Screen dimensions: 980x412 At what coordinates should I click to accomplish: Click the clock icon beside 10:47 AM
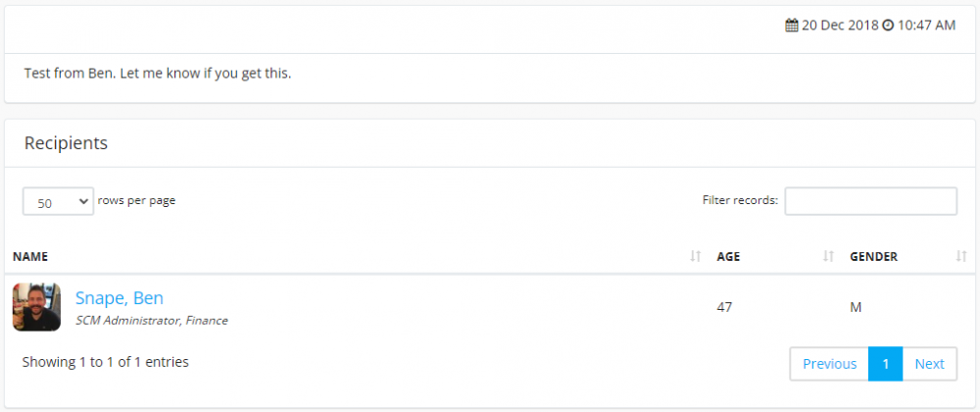coord(888,26)
